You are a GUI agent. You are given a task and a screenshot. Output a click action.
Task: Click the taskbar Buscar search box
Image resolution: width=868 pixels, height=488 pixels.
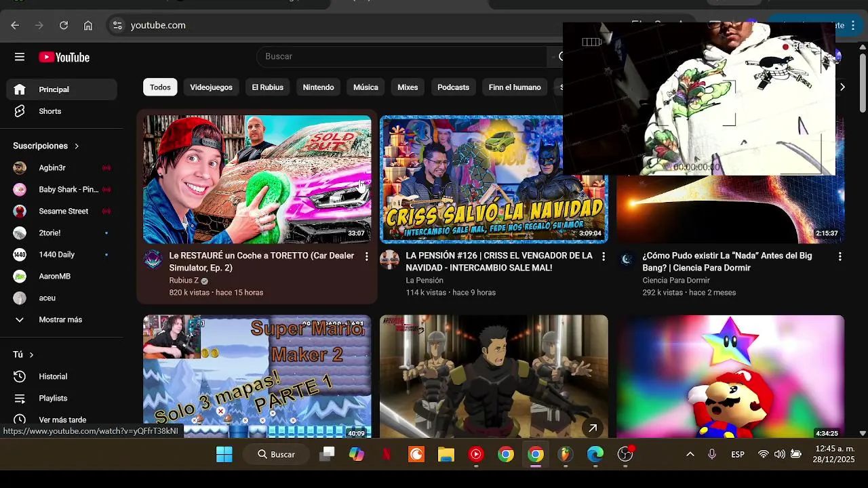tap(276, 455)
